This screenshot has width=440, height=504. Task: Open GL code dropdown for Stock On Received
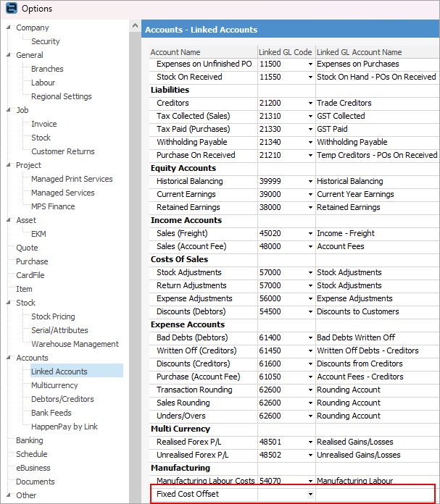[x=310, y=77]
